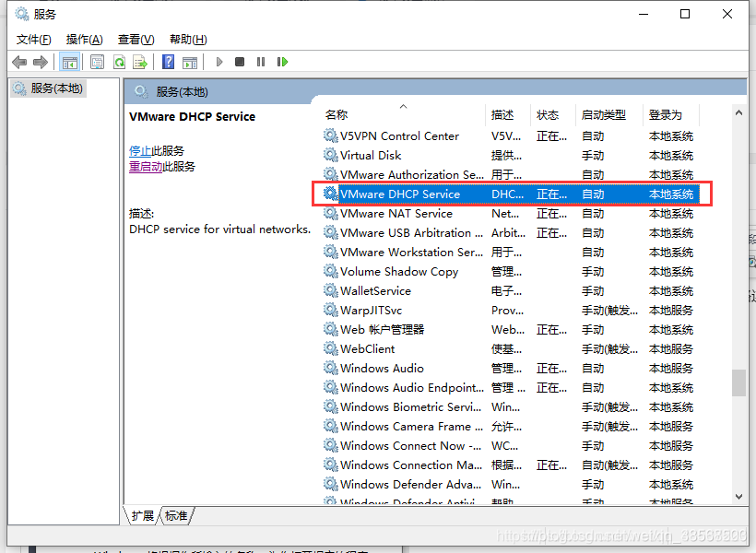Select the Volume Shadow Copy service
756x553 pixels.
tap(511, 272)
